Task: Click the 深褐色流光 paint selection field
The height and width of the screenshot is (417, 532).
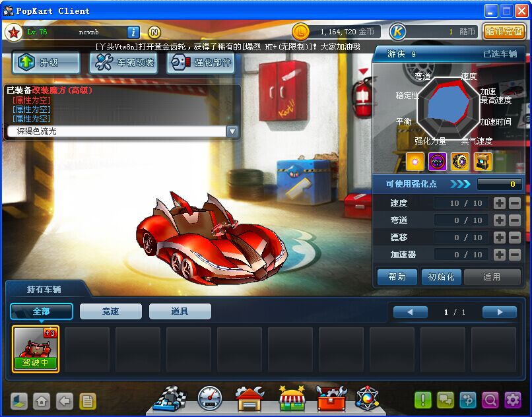Action: point(117,131)
